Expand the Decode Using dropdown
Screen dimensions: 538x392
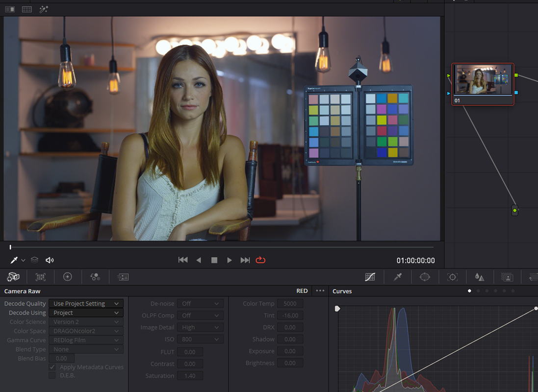(86, 313)
